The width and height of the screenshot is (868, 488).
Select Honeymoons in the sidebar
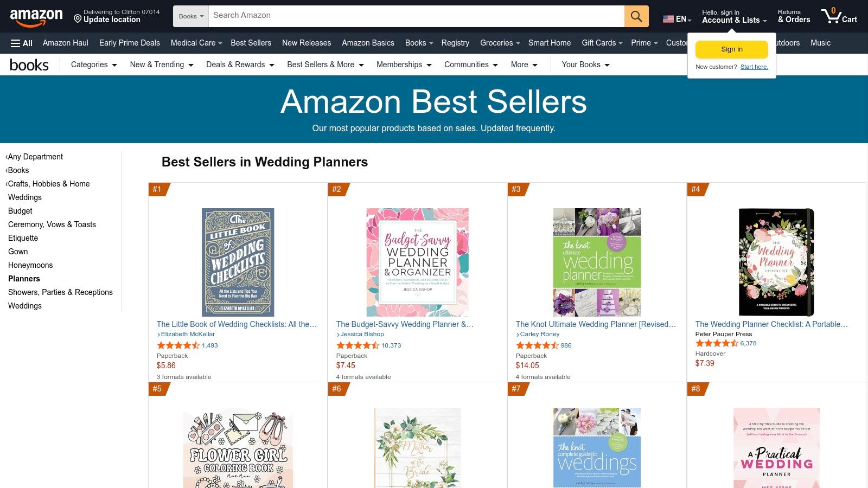pos(30,265)
